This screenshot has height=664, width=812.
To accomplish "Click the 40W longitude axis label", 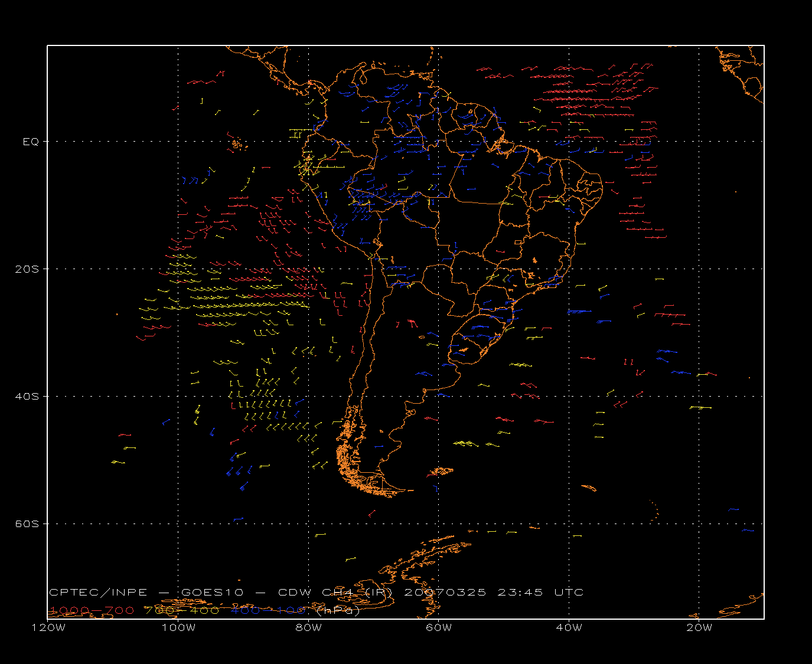I will pos(569,627).
